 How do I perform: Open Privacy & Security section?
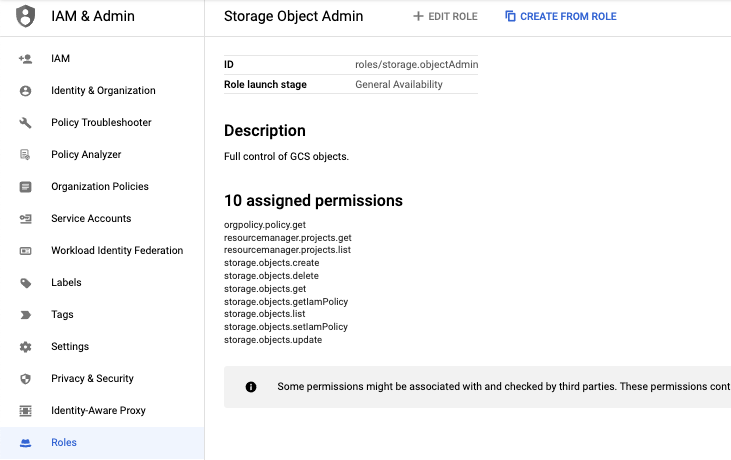[x=102, y=379]
